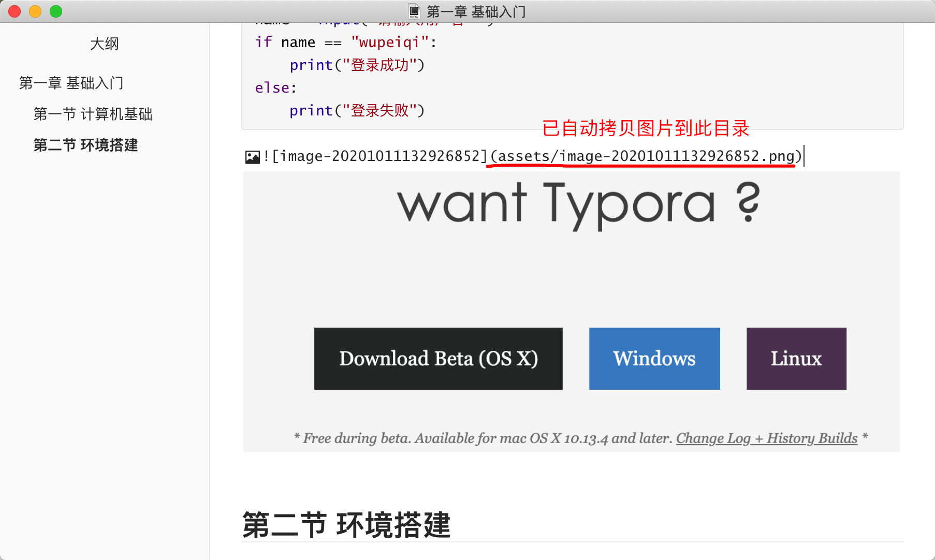Click the Linux button in the image
This screenshot has width=935, height=560.
pyautogui.click(x=796, y=359)
